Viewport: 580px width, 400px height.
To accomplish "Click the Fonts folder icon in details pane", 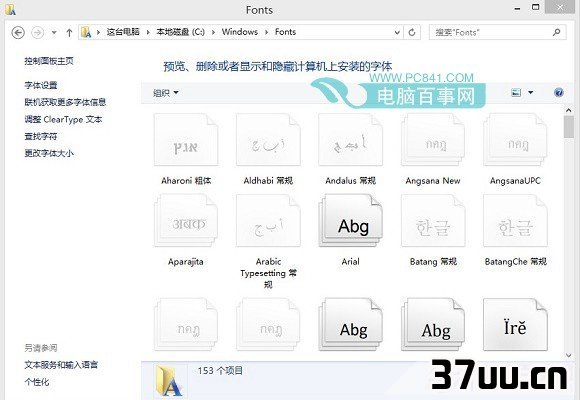I will pyautogui.click(x=169, y=381).
